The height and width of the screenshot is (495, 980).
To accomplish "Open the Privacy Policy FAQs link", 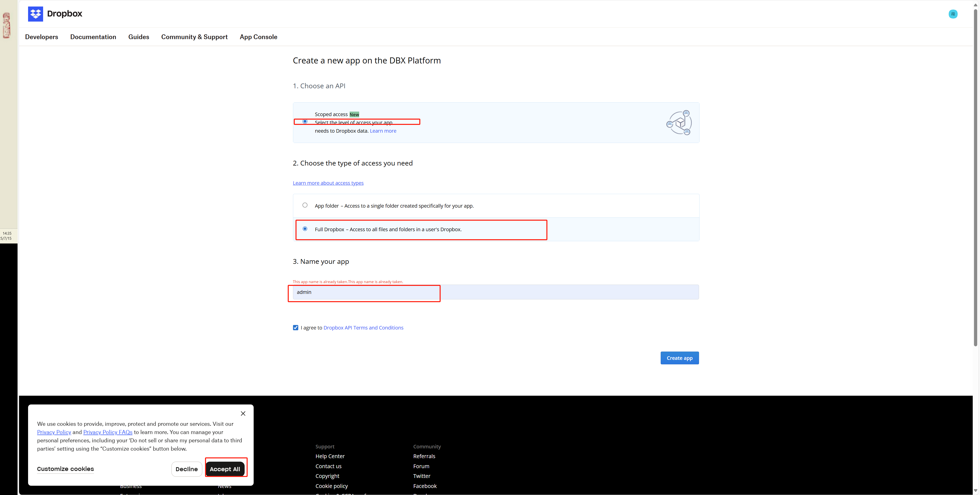I will tap(108, 432).
